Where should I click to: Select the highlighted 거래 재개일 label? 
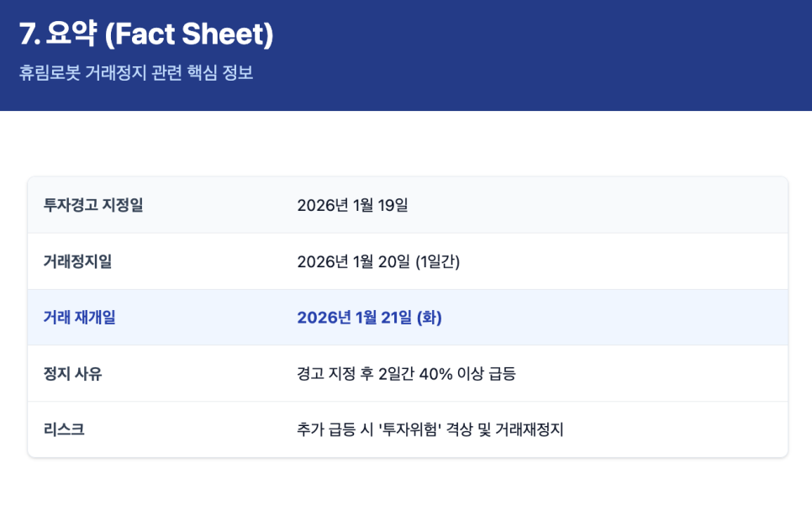(79, 318)
